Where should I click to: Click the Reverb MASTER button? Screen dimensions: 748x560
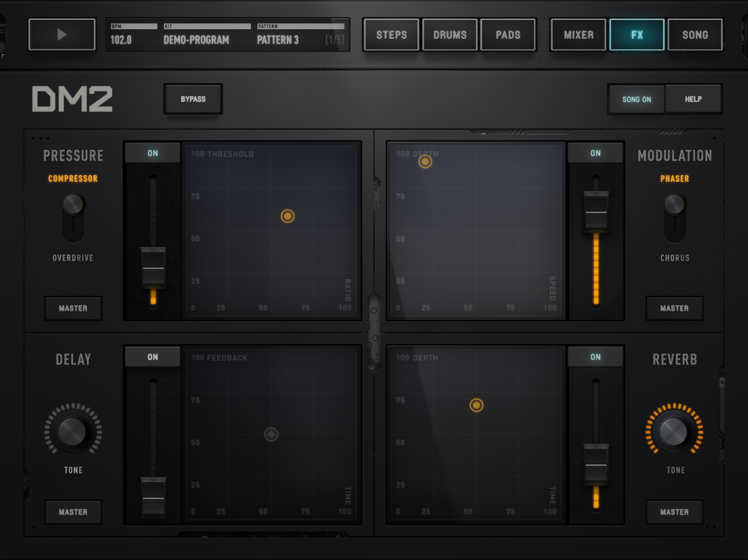point(674,512)
